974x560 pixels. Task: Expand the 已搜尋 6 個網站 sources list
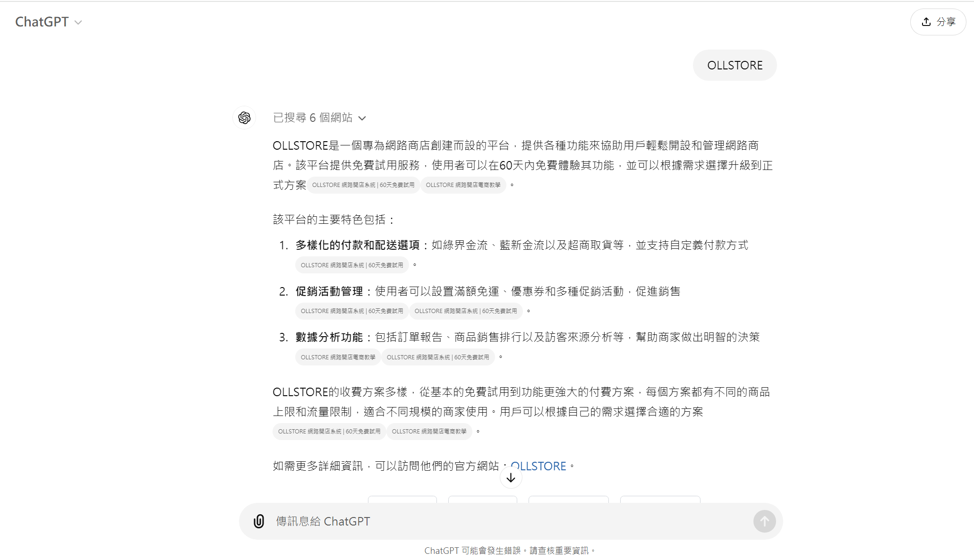319,118
